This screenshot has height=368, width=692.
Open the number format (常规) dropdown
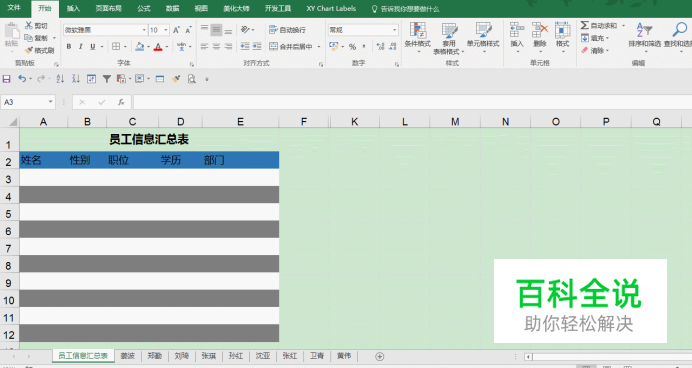coord(395,30)
